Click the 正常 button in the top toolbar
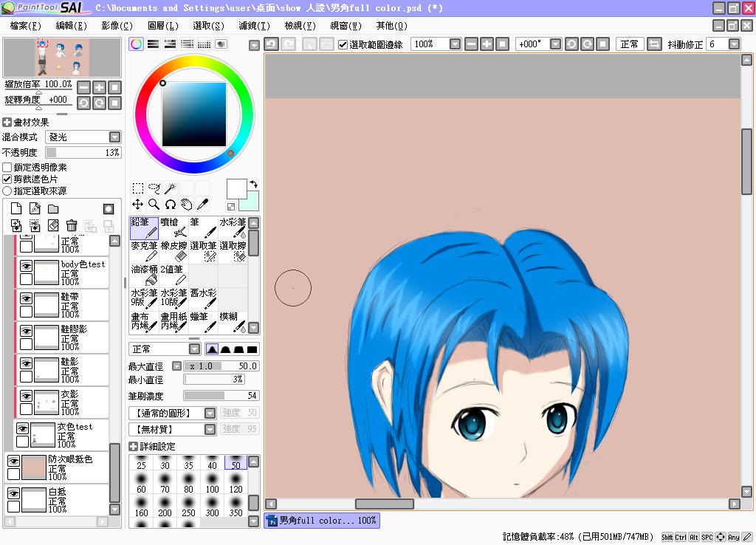This screenshot has height=545, width=756. click(630, 44)
